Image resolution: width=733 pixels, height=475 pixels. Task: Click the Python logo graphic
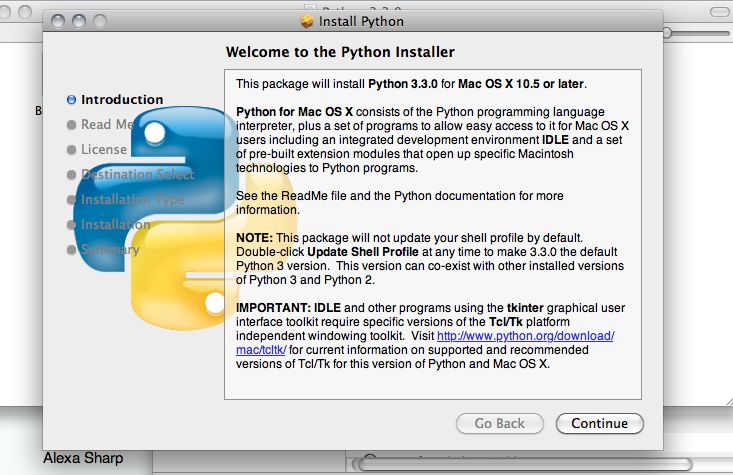(x=185, y=218)
